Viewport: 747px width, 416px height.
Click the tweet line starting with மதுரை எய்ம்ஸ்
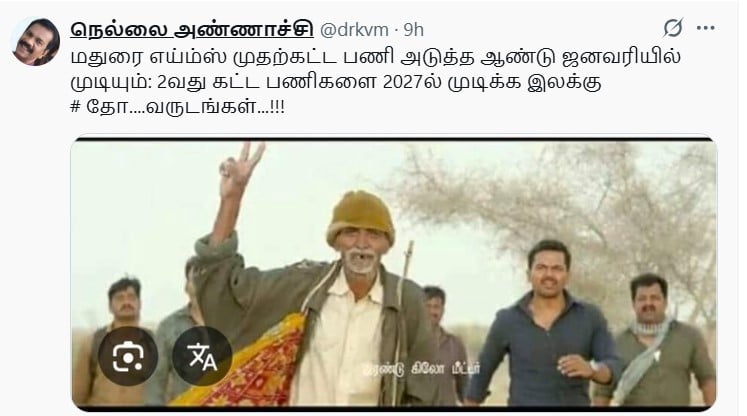375,57
